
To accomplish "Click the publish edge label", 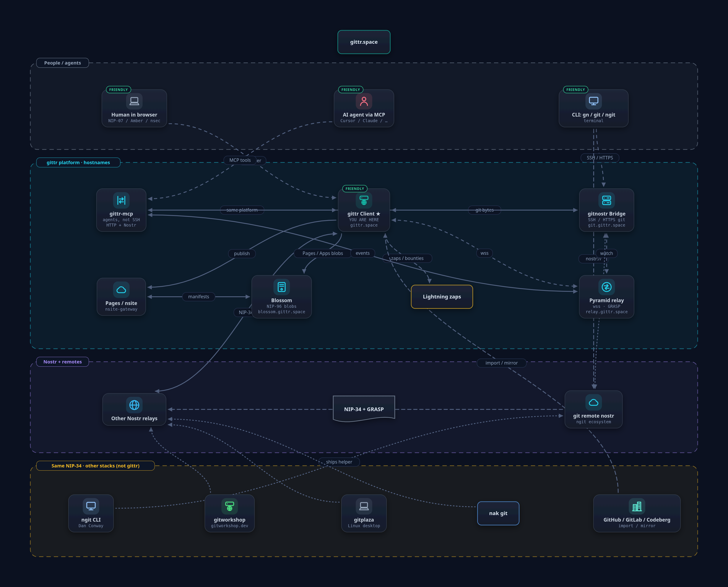I will coord(242,254).
